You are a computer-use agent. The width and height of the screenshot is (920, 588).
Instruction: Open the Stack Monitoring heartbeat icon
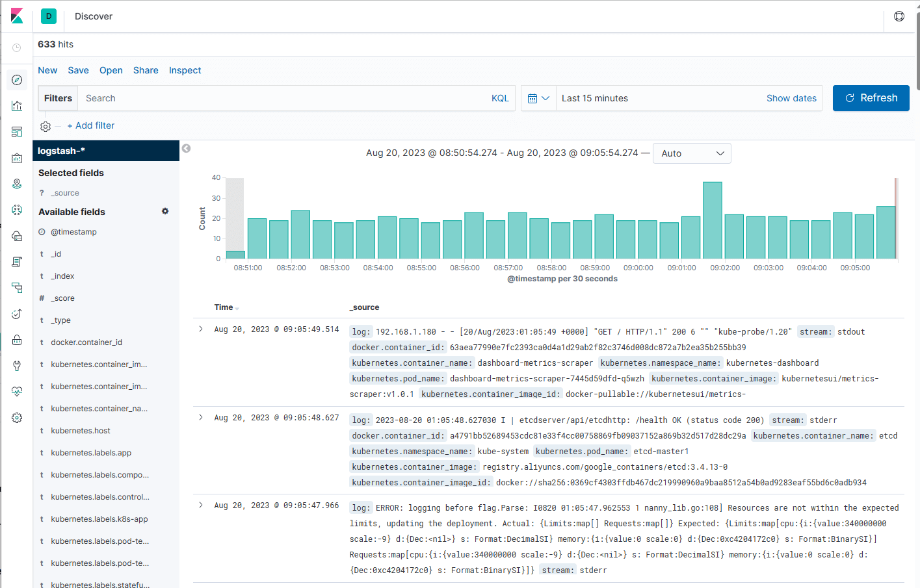coord(17,392)
